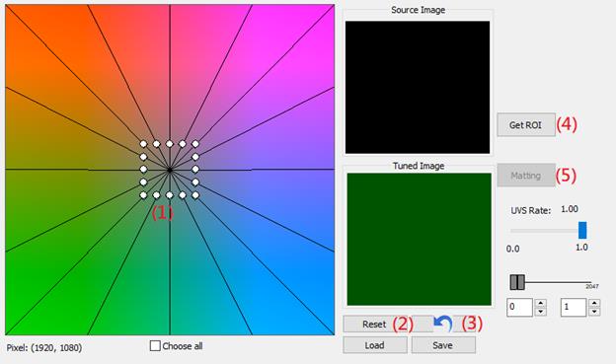Decrement the spinbox showing 1
Viewport: 616px width, 364px height.
click(x=595, y=312)
